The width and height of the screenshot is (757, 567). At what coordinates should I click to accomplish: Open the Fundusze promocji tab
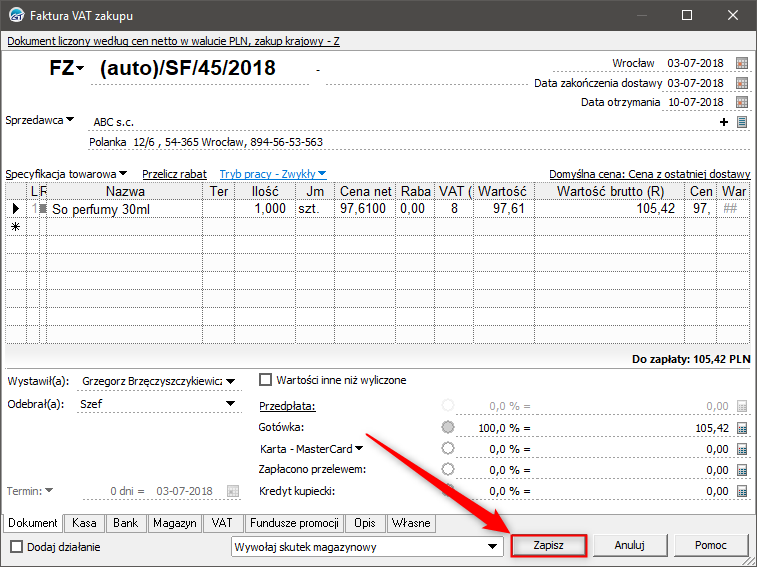[294, 523]
